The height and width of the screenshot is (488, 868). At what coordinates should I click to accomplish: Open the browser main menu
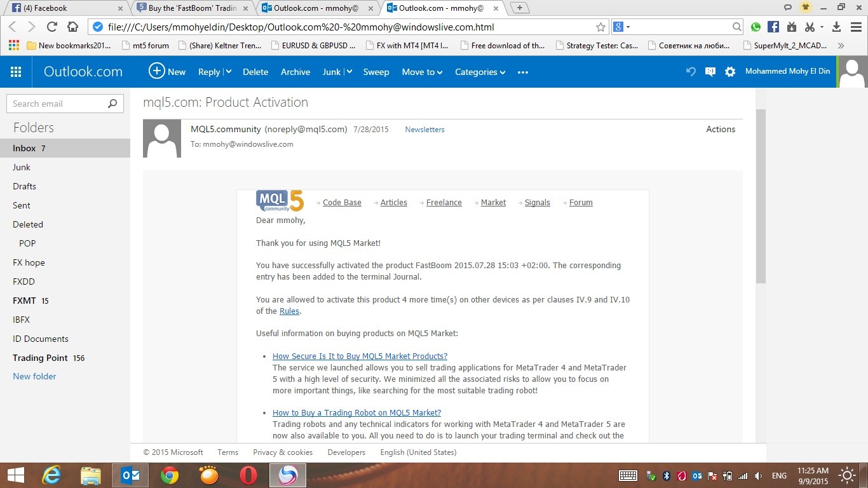[x=855, y=27]
